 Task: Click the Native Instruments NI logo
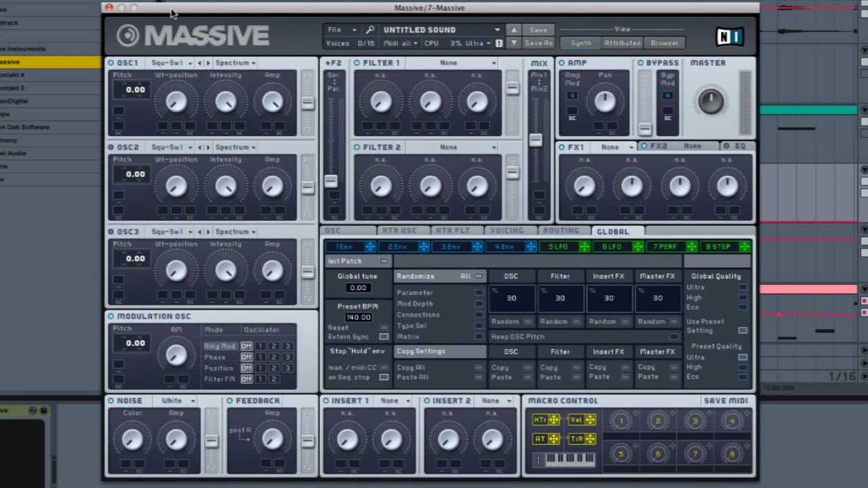pyautogui.click(x=730, y=36)
